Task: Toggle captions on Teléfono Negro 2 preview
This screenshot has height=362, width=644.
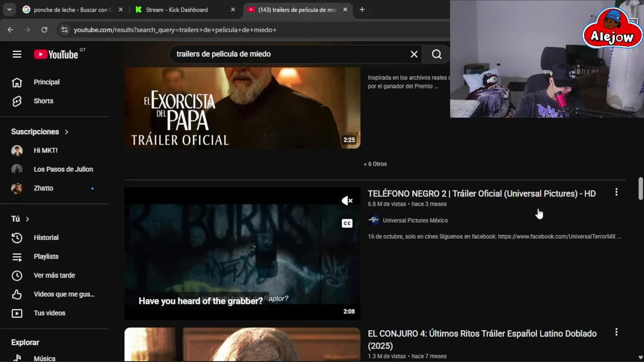Action: pos(347,223)
